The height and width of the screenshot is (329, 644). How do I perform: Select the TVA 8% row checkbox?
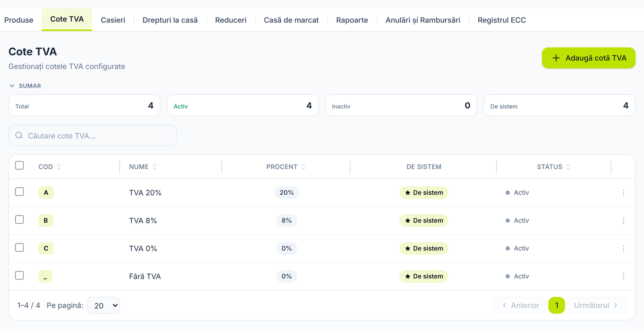coord(19,219)
